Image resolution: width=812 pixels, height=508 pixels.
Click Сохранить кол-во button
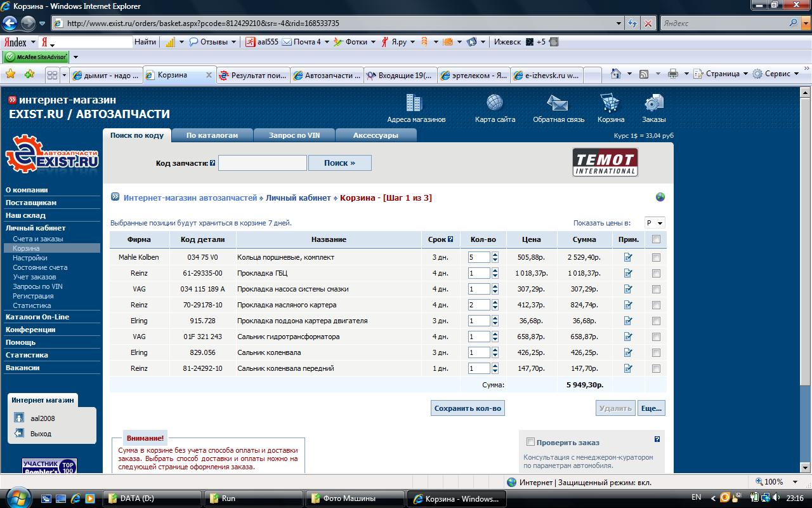(x=468, y=408)
